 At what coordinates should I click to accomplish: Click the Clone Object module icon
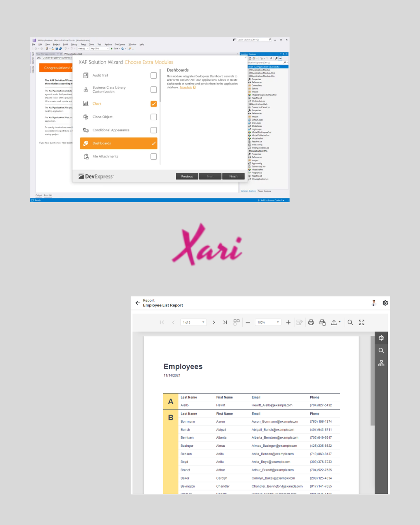click(86, 117)
